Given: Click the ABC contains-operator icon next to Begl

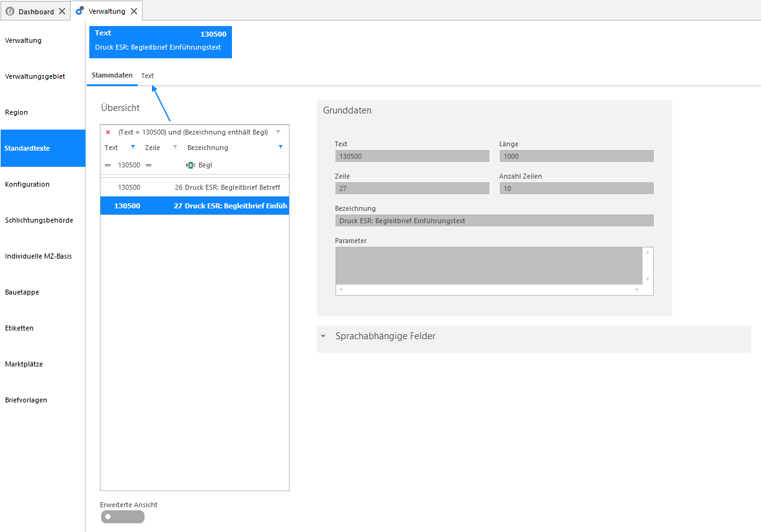Looking at the screenshot, I should [x=190, y=166].
